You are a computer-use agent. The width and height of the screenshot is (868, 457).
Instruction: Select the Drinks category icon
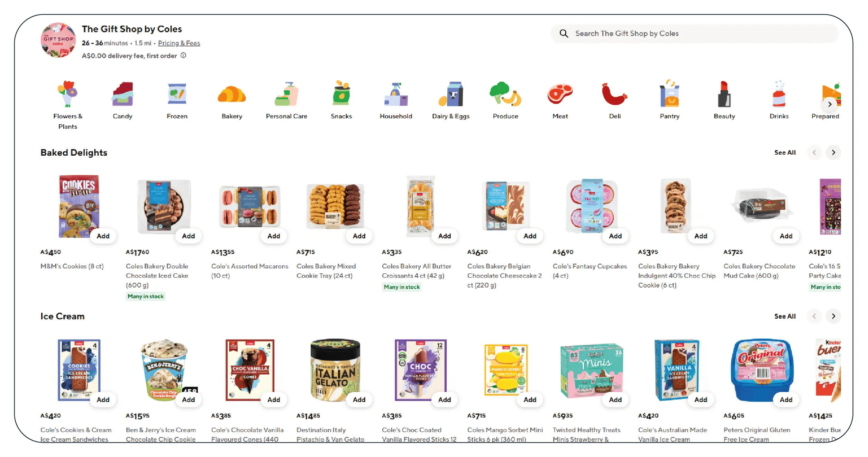[x=779, y=94]
